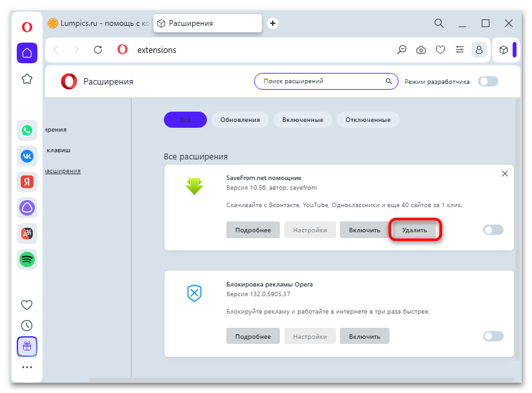Turn on Opera ad blocker toggle

(493, 336)
